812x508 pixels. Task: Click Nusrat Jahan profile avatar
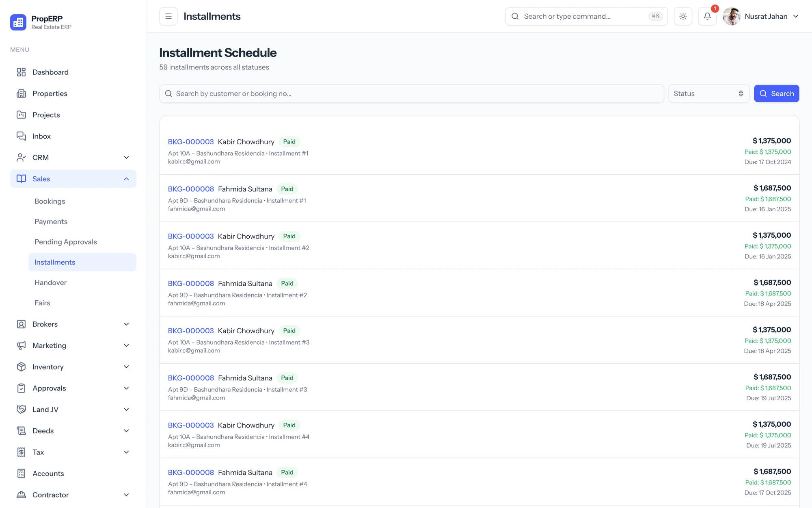732,16
